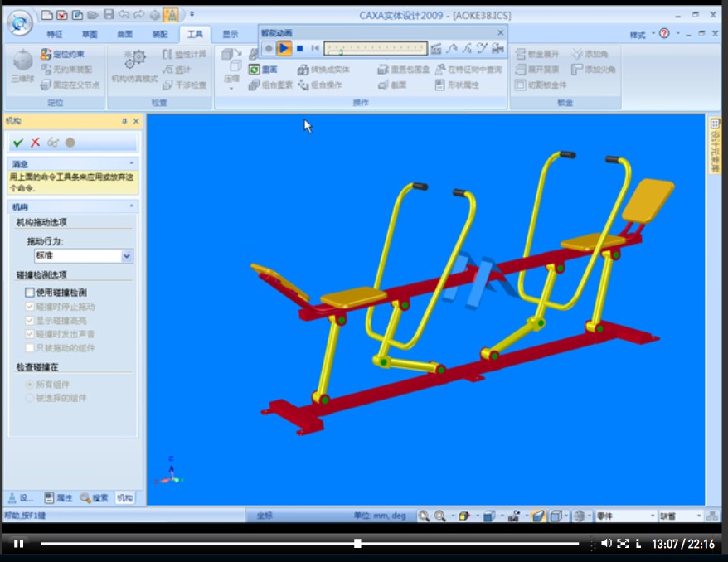The image size is (728, 562).
Task: Pause the video using the player pause button
Action: coord(18,544)
